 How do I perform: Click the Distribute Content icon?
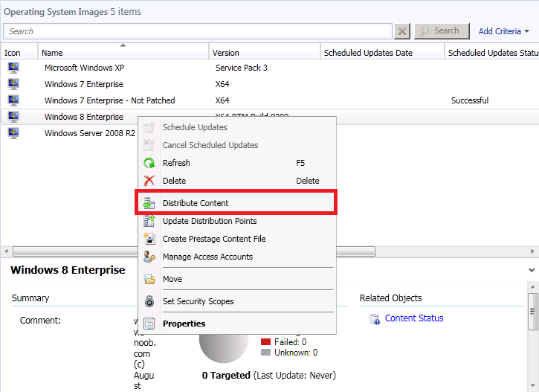[149, 203]
